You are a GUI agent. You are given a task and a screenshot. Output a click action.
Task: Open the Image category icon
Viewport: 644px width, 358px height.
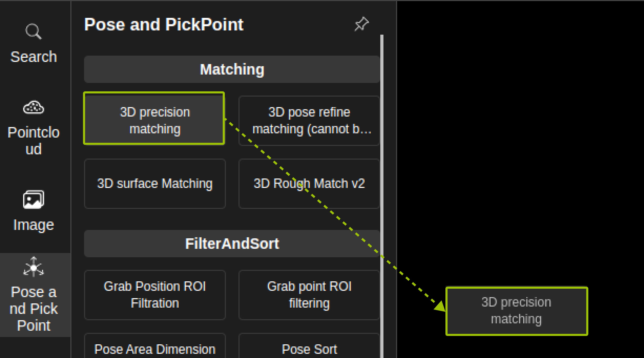[34, 199]
